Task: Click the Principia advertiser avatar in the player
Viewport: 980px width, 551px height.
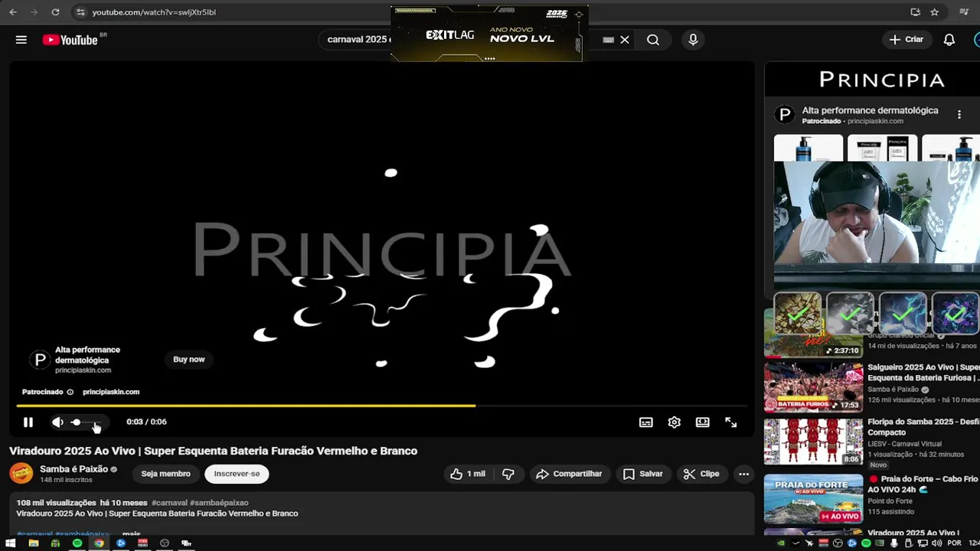Action: click(x=40, y=359)
